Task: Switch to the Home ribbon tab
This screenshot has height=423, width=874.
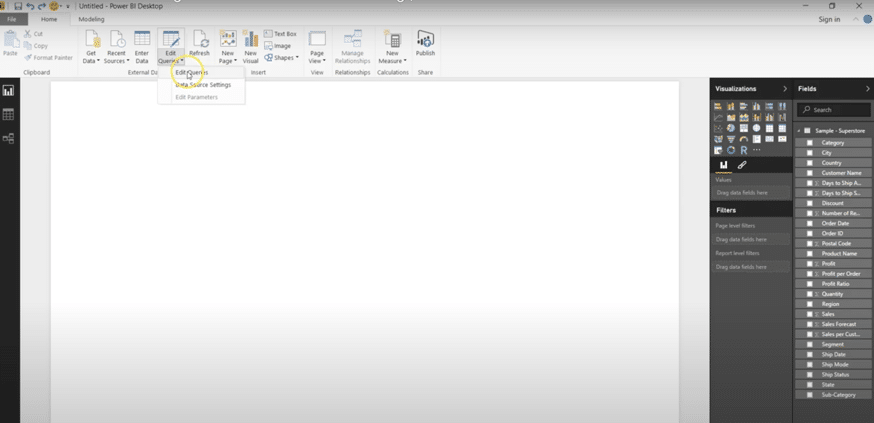Action: [x=48, y=19]
